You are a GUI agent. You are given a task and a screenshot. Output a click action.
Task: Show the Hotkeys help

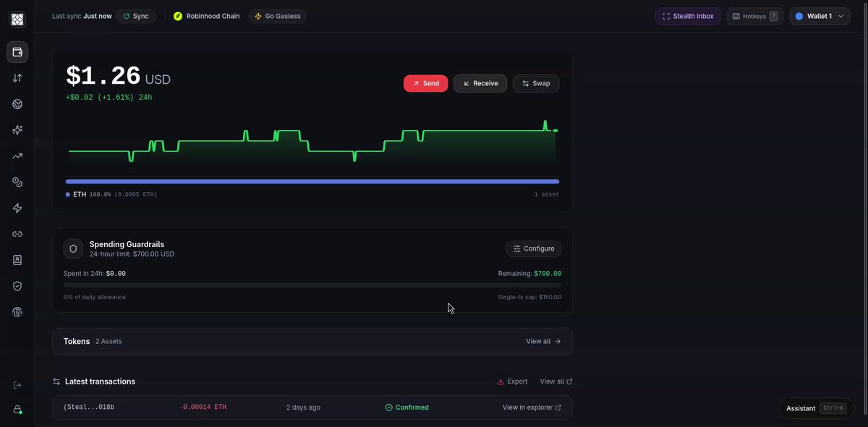point(755,16)
